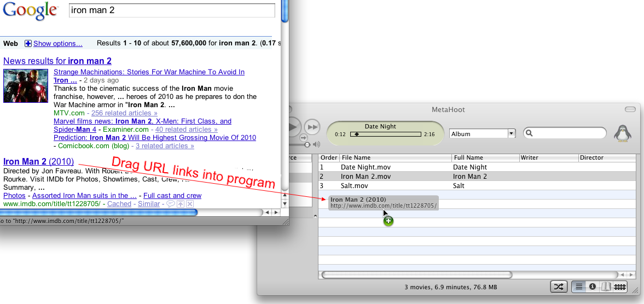Click the Full Name cell 'Salt'
The width and height of the screenshot is (644, 304).
pyautogui.click(x=459, y=186)
